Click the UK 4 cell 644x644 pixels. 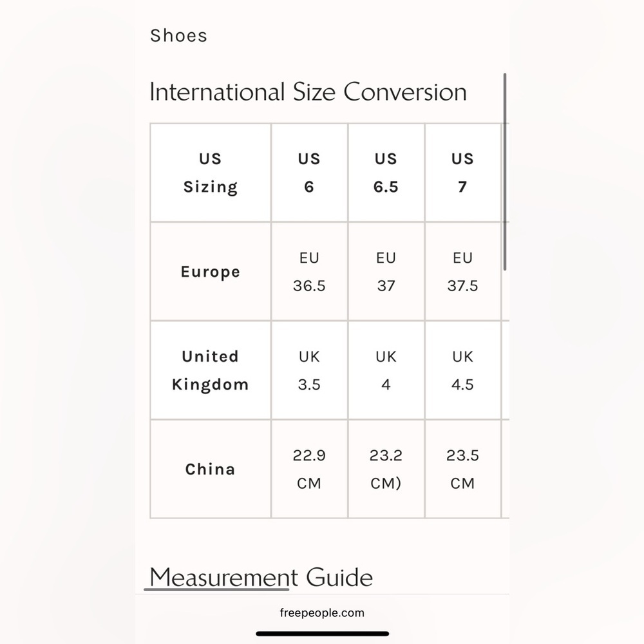coord(386,370)
